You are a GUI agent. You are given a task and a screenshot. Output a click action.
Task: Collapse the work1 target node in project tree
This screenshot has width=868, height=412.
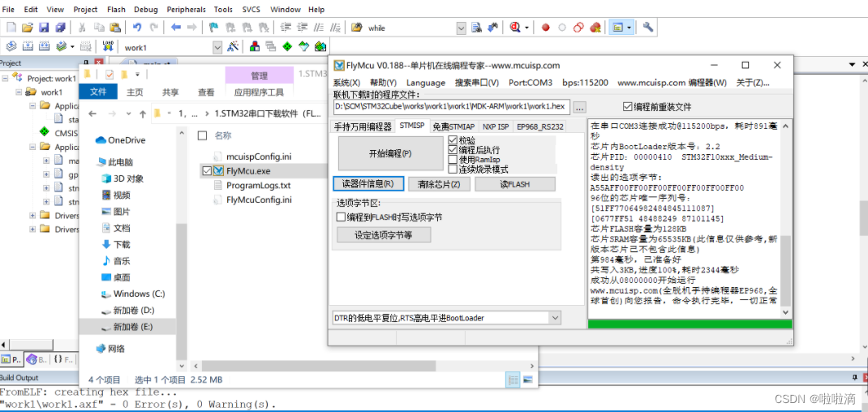[x=19, y=92]
